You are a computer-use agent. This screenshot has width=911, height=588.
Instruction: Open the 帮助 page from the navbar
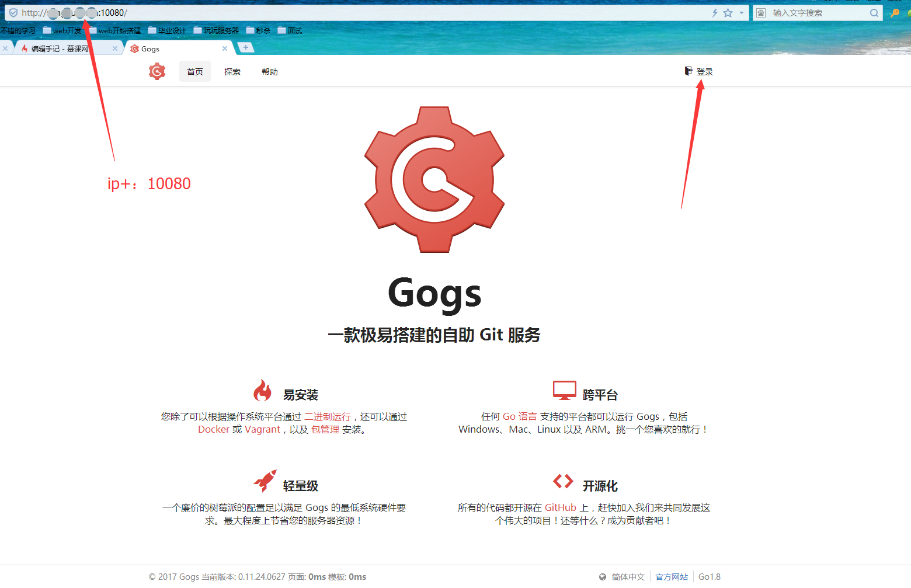point(269,71)
